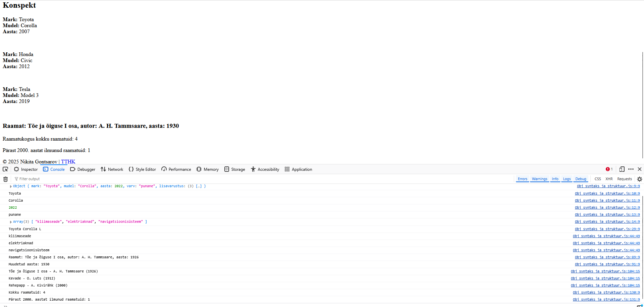This screenshot has height=307, width=644.
Task: Clear console output with trash icon
Action: point(5,179)
